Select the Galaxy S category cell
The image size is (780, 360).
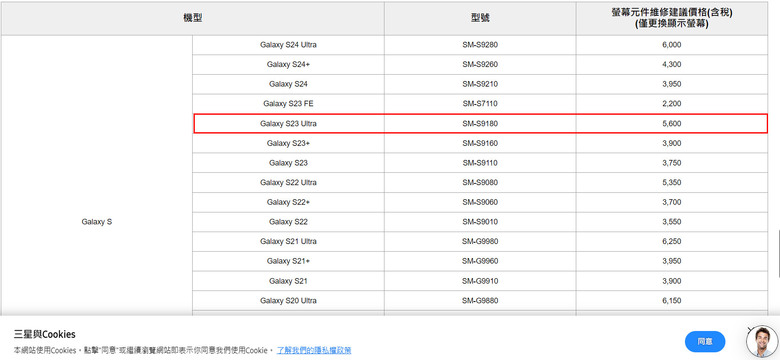coord(97,222)
